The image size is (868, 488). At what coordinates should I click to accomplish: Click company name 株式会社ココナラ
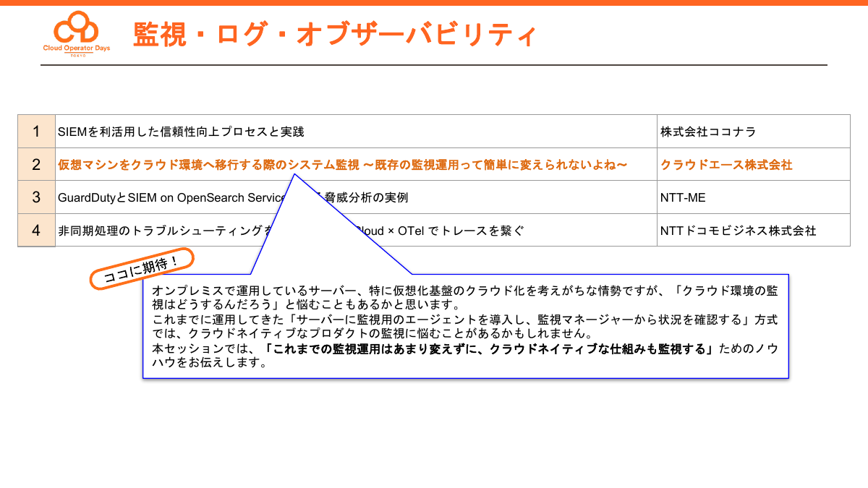(708, 132)
